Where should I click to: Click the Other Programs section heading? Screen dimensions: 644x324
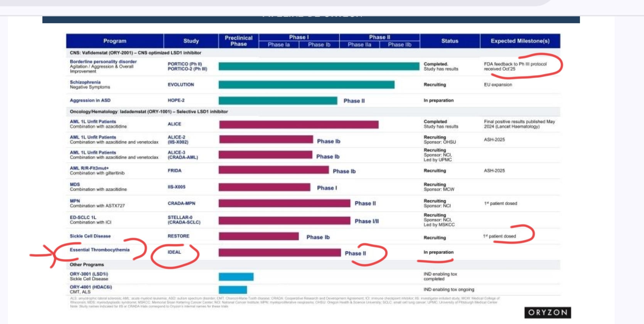click(87, 265)
